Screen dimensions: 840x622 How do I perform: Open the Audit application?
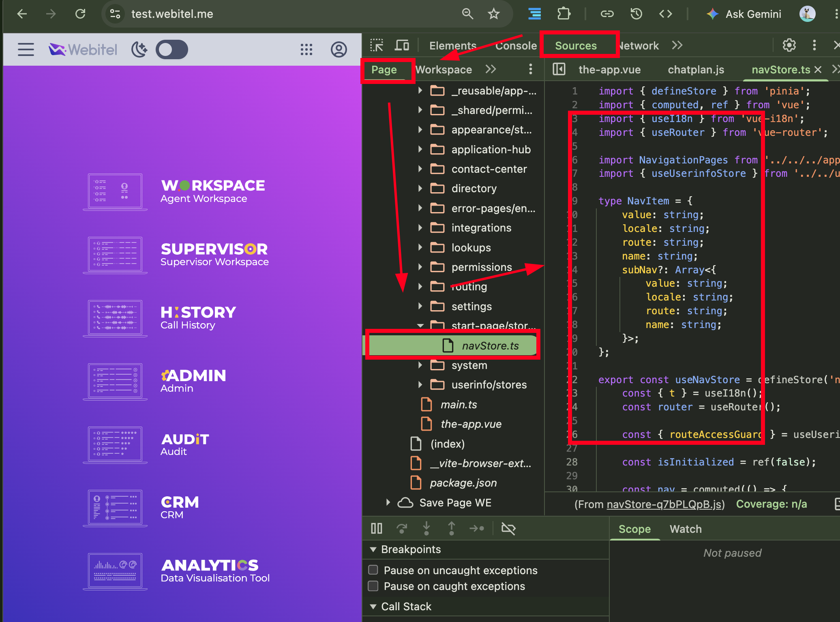[147, 445]
